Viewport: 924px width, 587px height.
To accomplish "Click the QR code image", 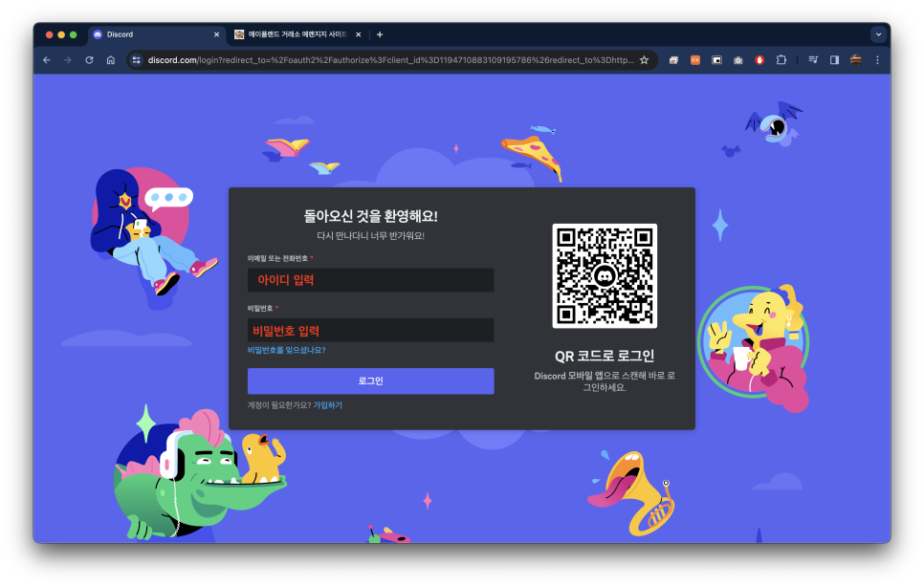I will click(605, 276).
